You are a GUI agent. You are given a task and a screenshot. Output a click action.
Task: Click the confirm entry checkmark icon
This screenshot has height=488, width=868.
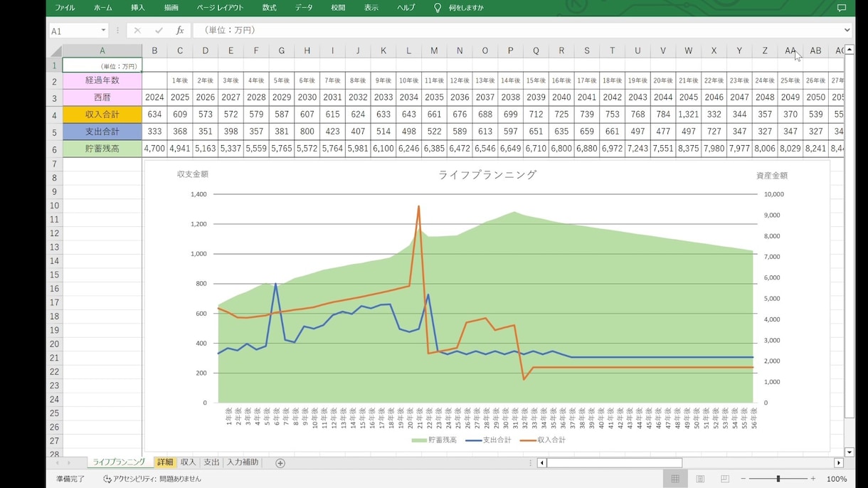(x=159, y=31)
